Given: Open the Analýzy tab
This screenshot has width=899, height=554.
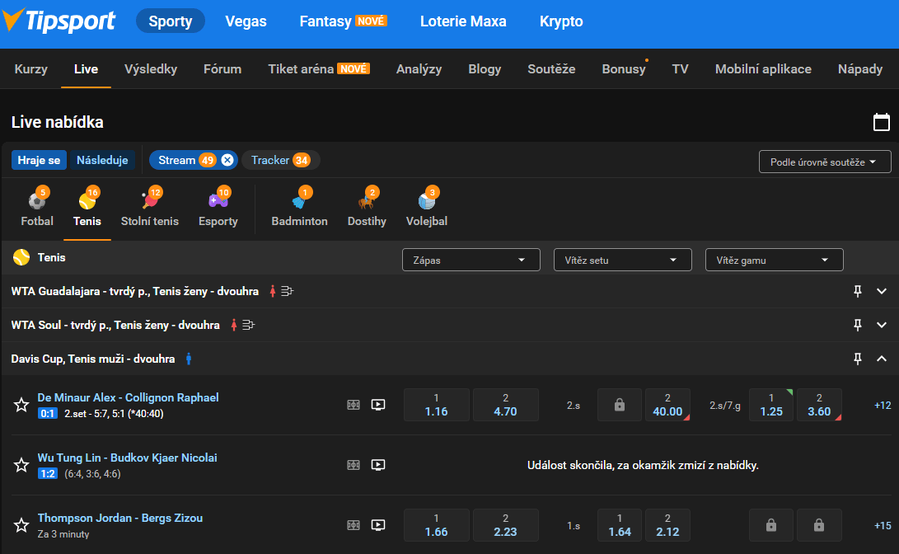Looking at the screenshot, I should [419, 69].
